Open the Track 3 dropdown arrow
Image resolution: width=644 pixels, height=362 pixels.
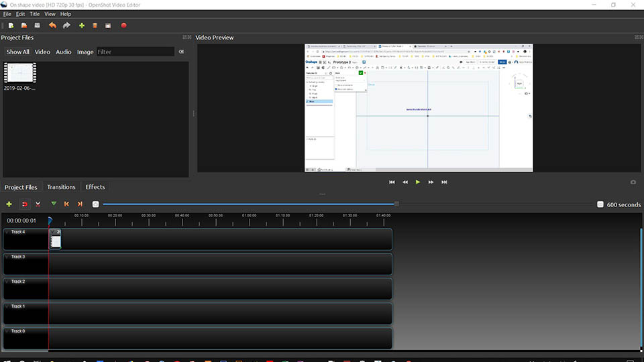7,257
